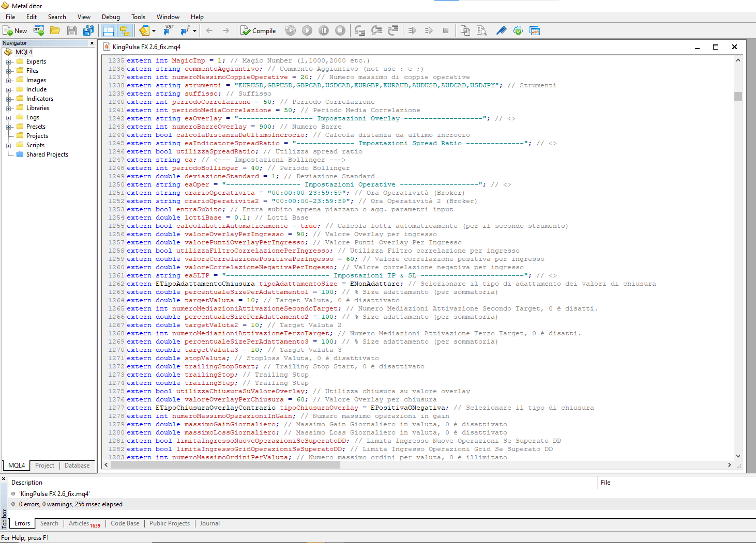Open the Debug menu
Screen dimensions: 756x543
coord(111,17)
